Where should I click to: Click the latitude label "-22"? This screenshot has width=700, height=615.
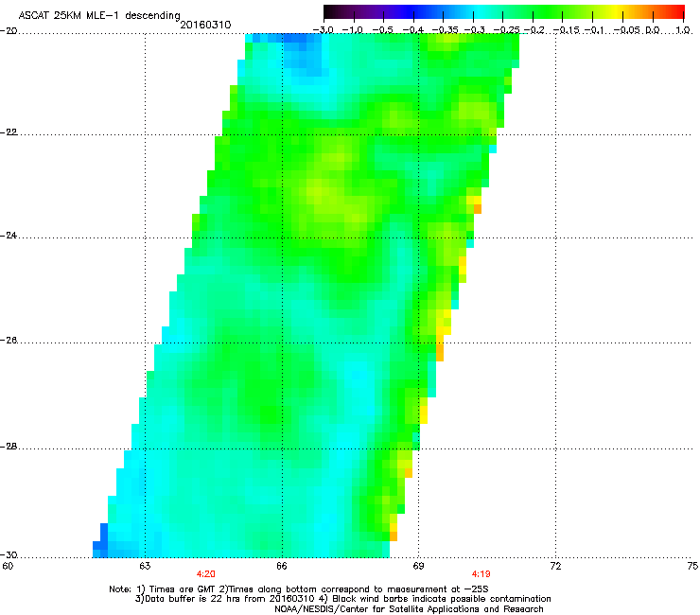coord(9,132)
